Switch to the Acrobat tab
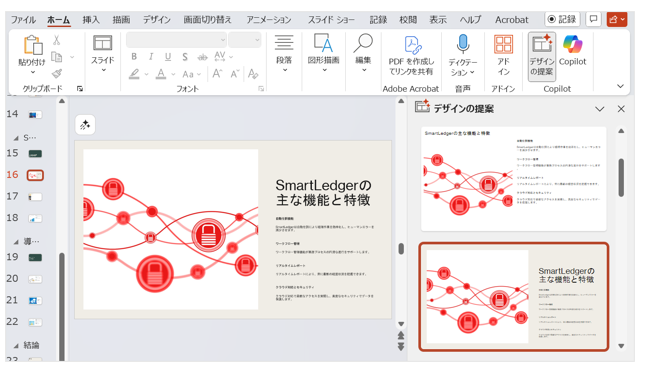Viewport: 646px width, 373px height. tap(511, 20)
